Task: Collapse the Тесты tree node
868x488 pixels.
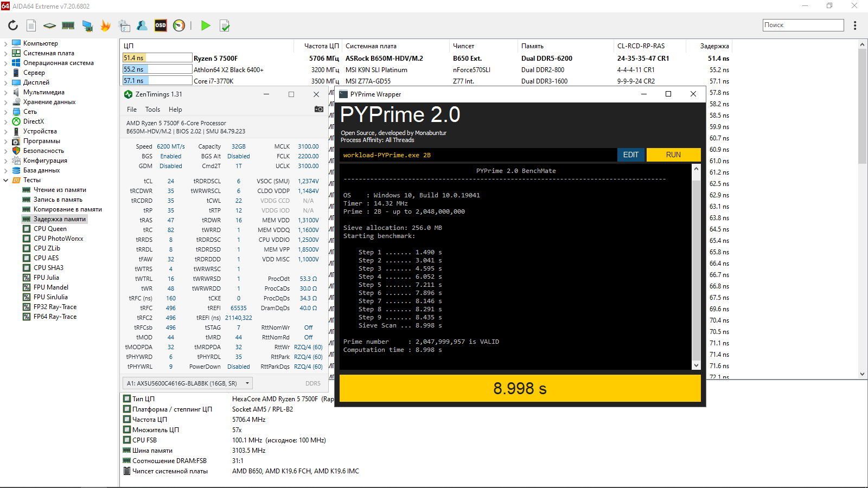Action: 6,180
